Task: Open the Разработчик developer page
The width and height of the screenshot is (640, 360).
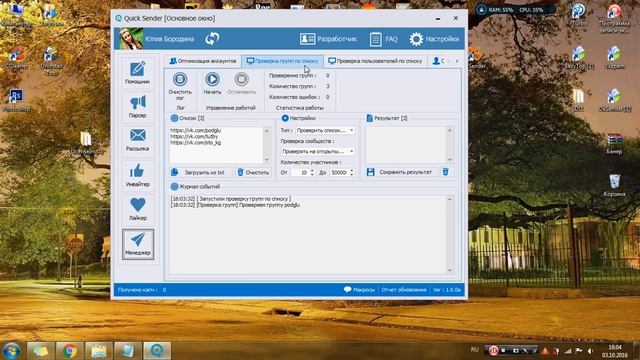Action: tap(328, 39)
